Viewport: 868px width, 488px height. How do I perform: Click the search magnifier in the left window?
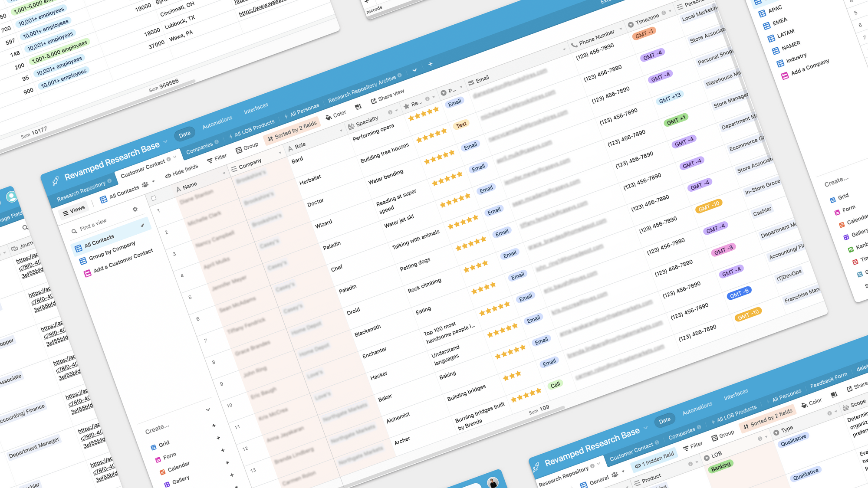(25, 227)
